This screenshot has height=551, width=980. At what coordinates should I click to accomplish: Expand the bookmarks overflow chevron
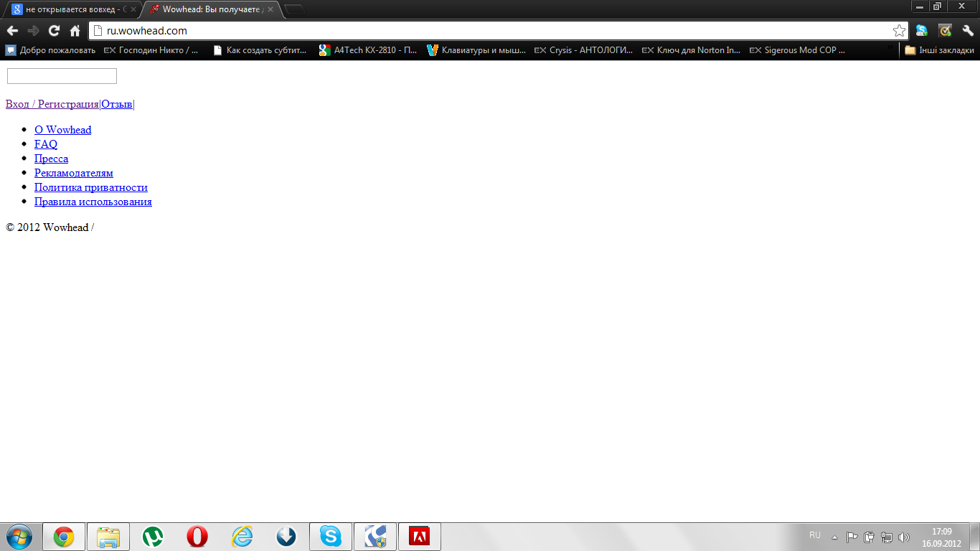click(890, 49)
